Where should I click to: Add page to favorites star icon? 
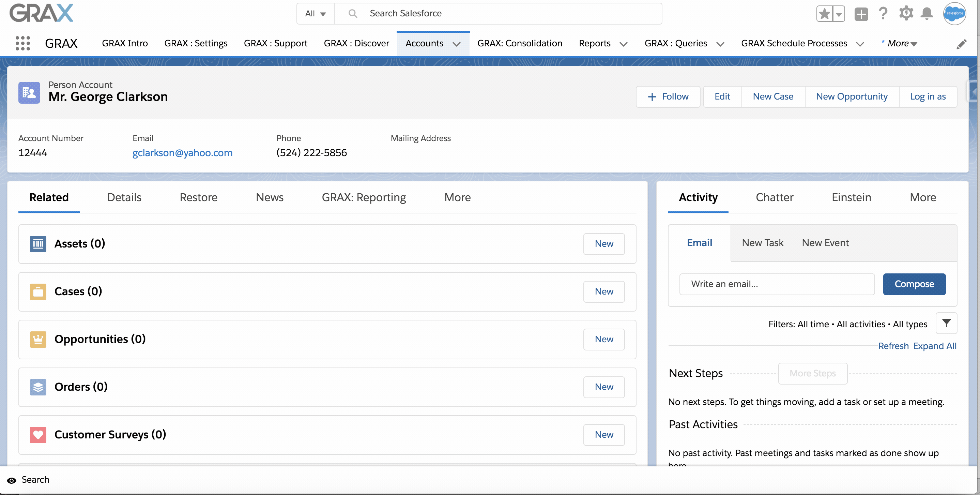pyautogui.click(x=824, y=14)
